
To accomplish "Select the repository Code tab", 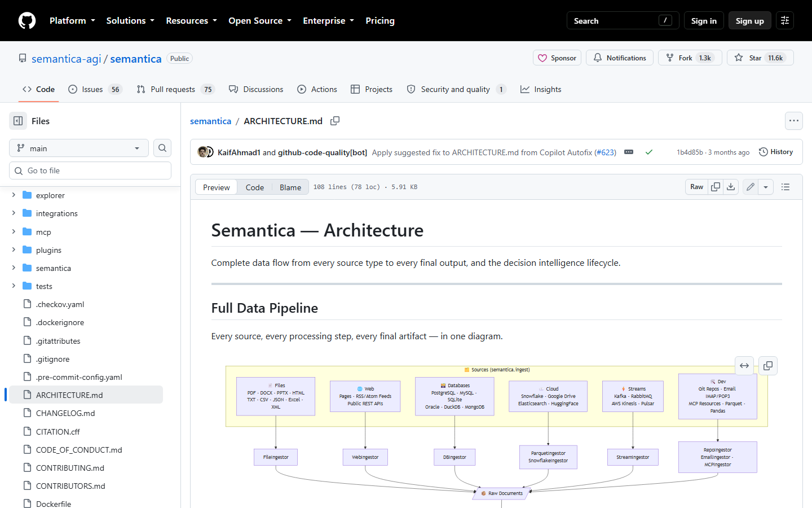I will point(38,89).
